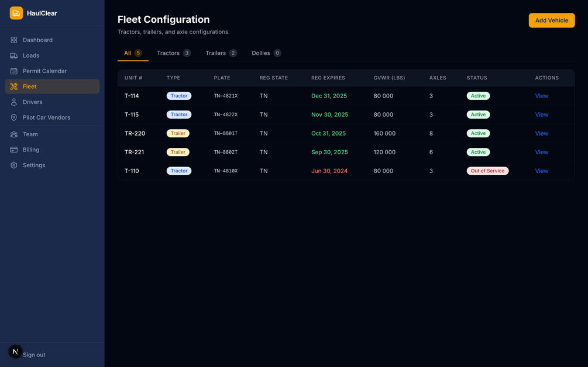The width and height of the screenshot is (588, 367).
Task: Click the Fleet wrench icon in sidebar
Action: coord(14,86)
